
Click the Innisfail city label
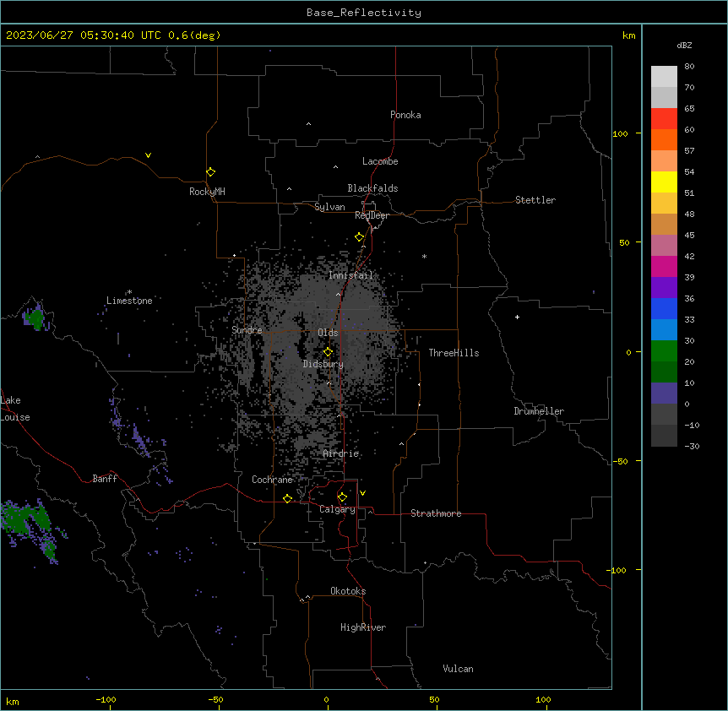[350, 275]
